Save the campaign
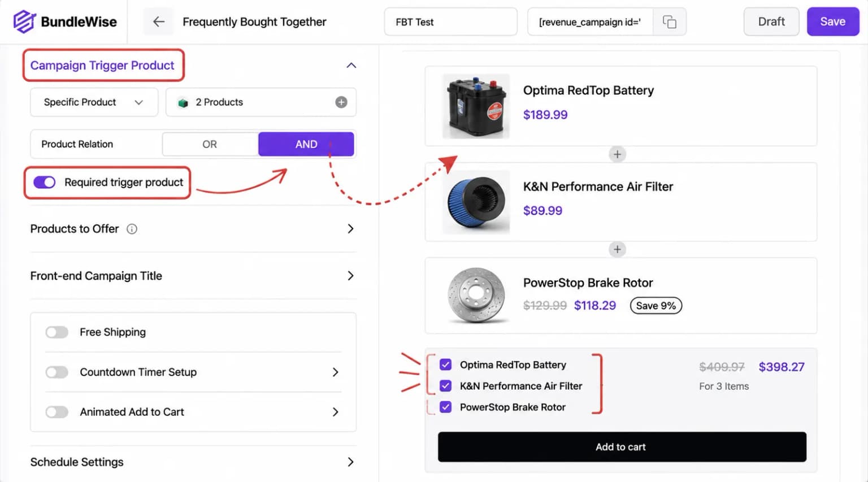The height and width of the screenshot is (482, 868). (832, 21)
